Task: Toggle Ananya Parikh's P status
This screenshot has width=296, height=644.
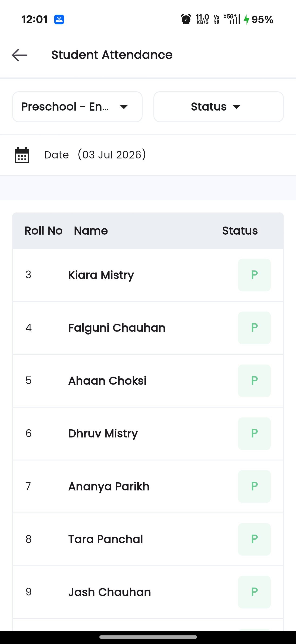Action: (x=254, y=486)
